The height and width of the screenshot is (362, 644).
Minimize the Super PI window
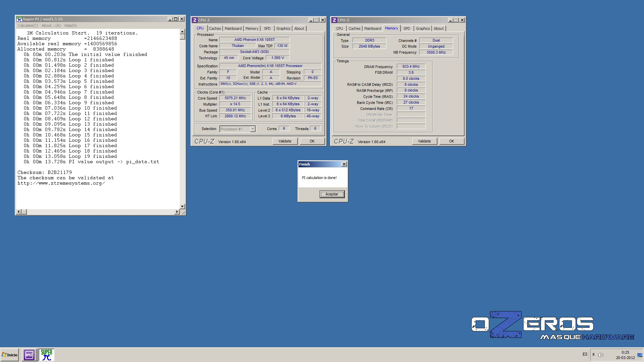click(x=170, y=19)
